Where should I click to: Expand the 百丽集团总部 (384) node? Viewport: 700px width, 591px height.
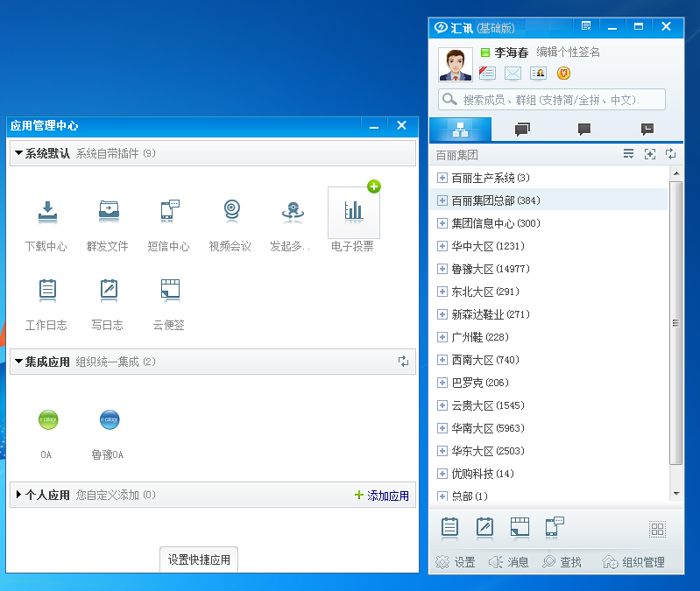pyautogui.click(x=442, y=201)
